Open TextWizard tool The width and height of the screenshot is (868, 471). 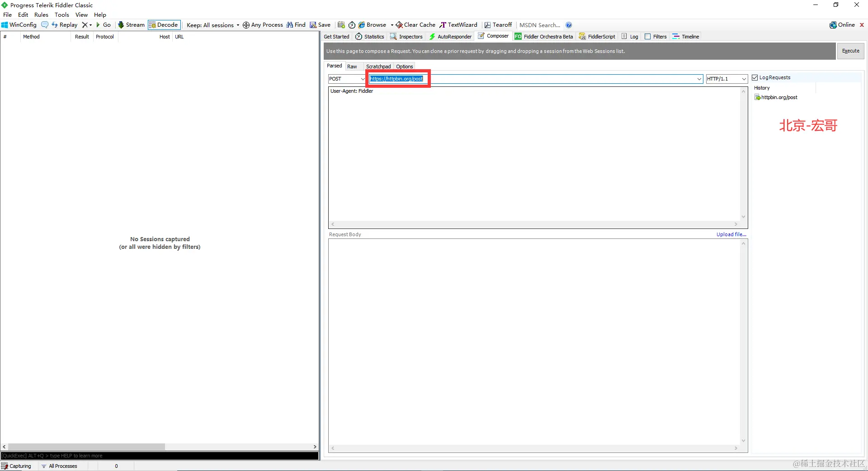click(x=458, y=25)
